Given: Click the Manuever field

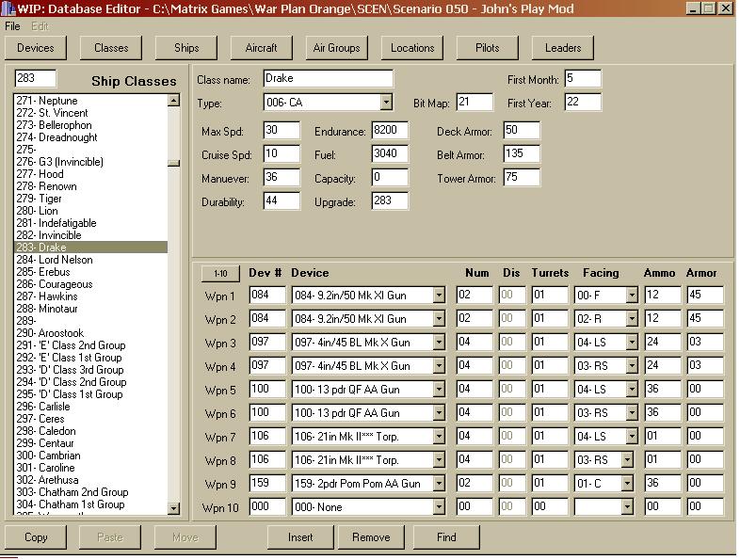Looking at the screenshot, I should pos(282,177).
